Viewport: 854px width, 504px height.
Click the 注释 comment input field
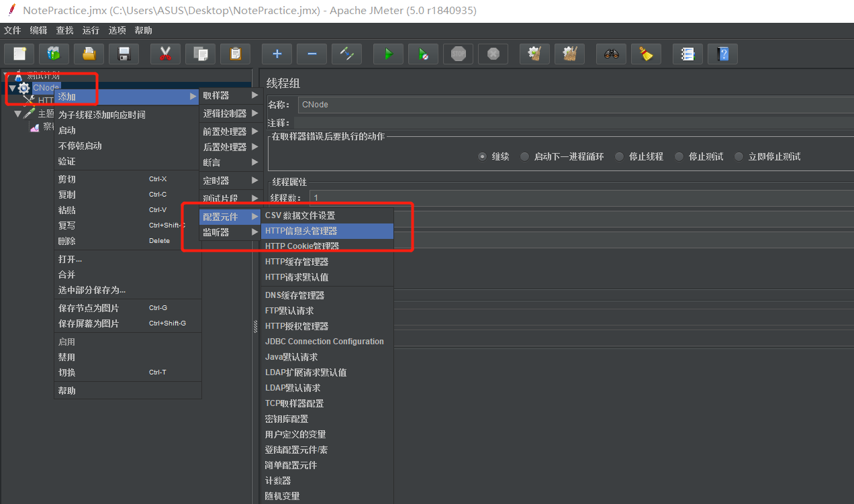[x=574, y=123]
